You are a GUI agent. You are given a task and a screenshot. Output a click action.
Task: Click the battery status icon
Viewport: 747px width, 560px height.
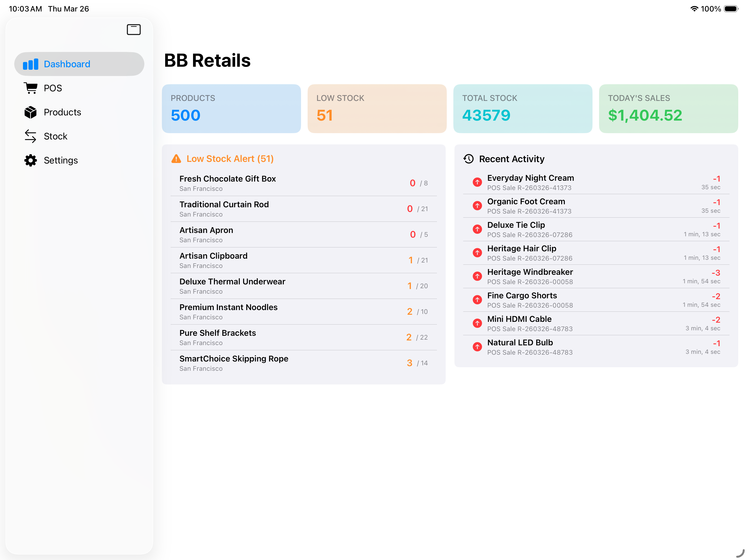731,9
